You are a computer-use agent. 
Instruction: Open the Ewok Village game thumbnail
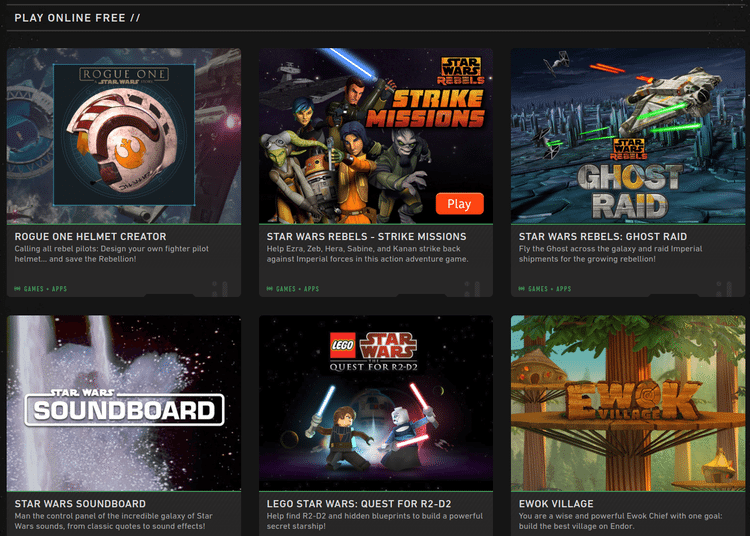pos(628,403)
